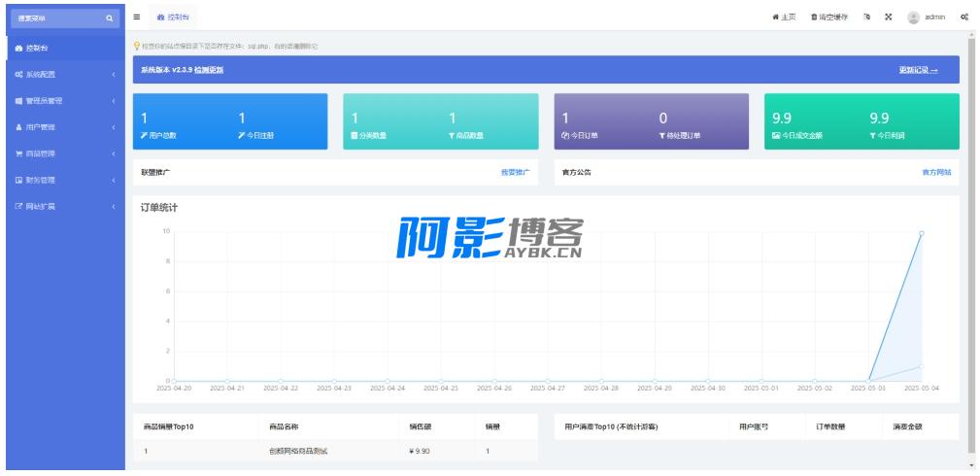Click the dashboard icon beside sidebar 控制台
980x476 pixels.
coord(18,49)
